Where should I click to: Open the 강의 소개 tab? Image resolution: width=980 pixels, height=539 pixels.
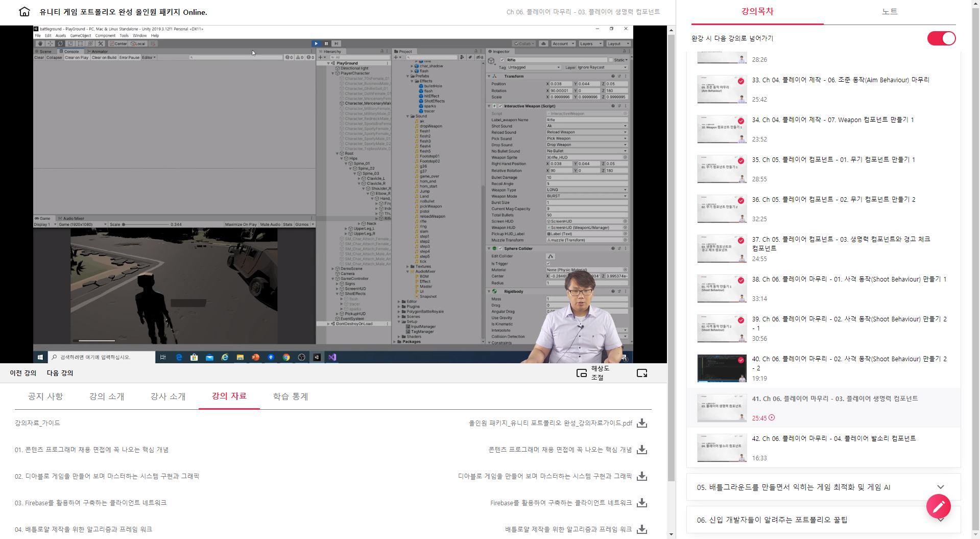(107, 396)
